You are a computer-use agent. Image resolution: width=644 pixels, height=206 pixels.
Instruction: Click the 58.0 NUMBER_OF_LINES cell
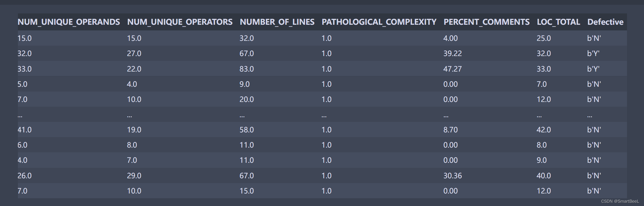246,130
